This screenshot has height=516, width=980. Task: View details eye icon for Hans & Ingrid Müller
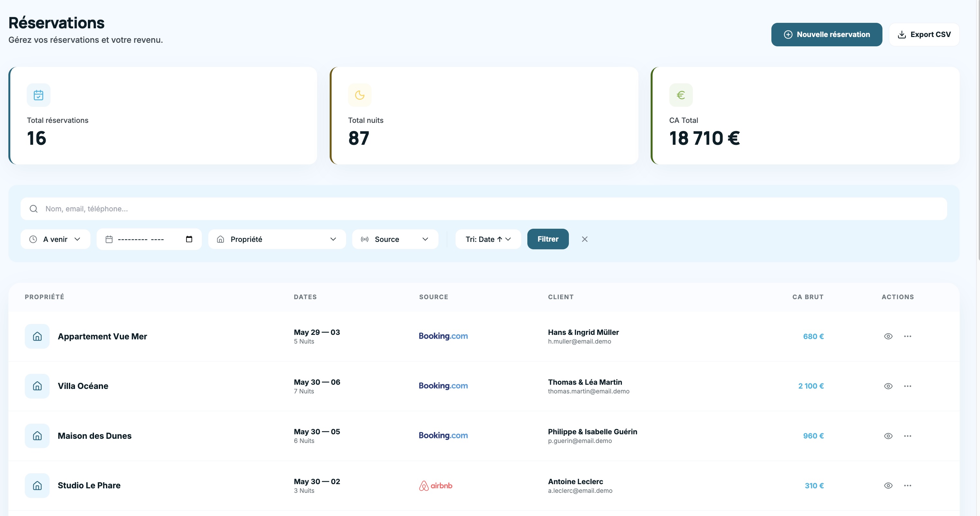click(888, 336)
